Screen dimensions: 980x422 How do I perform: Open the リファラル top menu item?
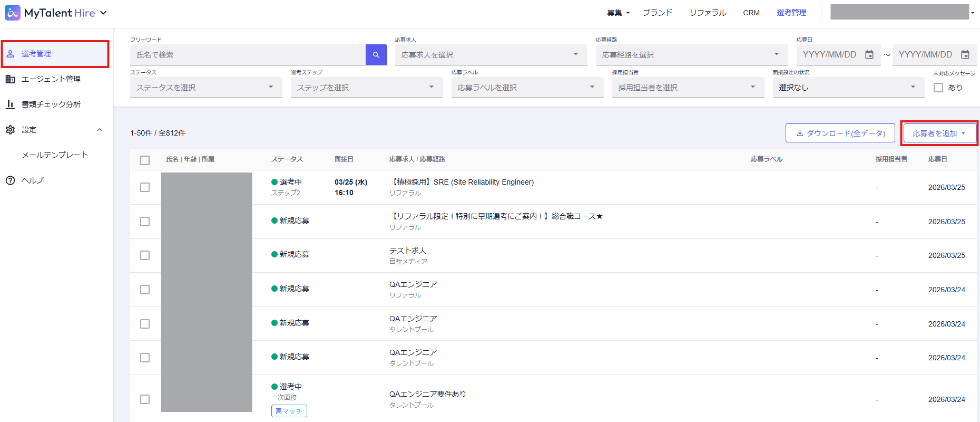point(708,13)
